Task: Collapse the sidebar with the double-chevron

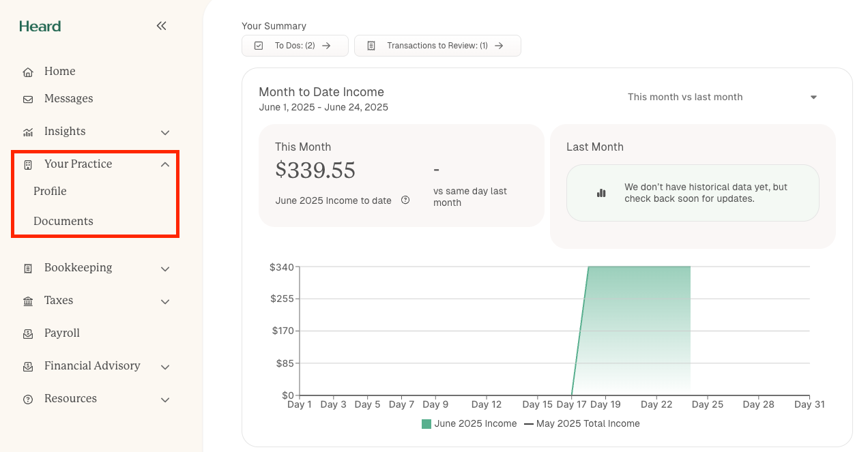Action: coord(161,25)
